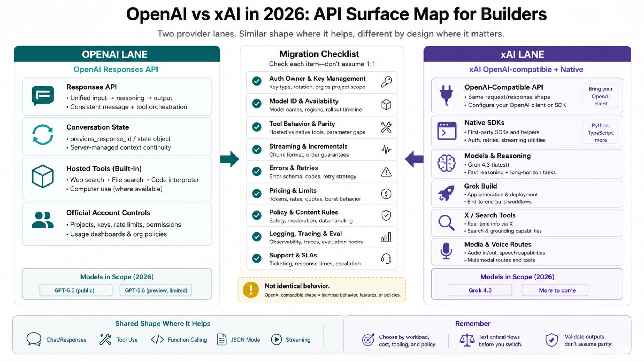Click the shield icon beside Policy & Content Rules
The width and height of the screenshot is (644, 362).
click(x=386, y=216)
